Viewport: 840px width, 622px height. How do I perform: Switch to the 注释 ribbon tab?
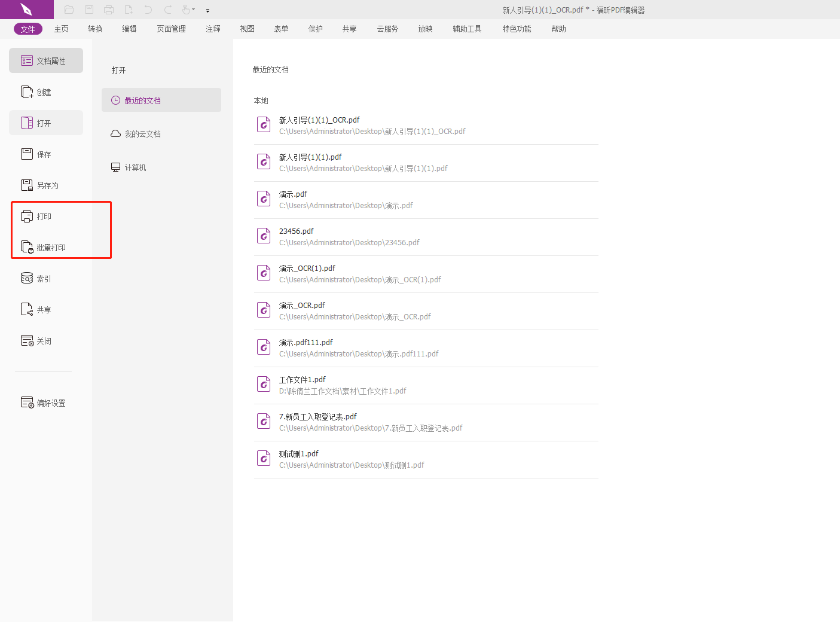click(213, 29)
